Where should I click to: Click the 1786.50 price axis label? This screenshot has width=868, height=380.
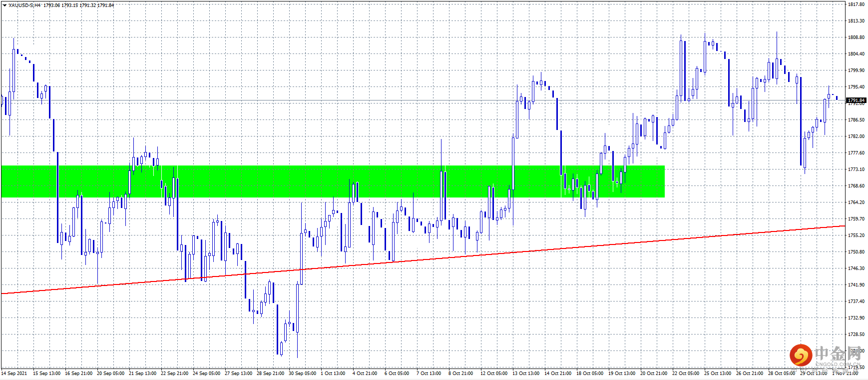856,120
